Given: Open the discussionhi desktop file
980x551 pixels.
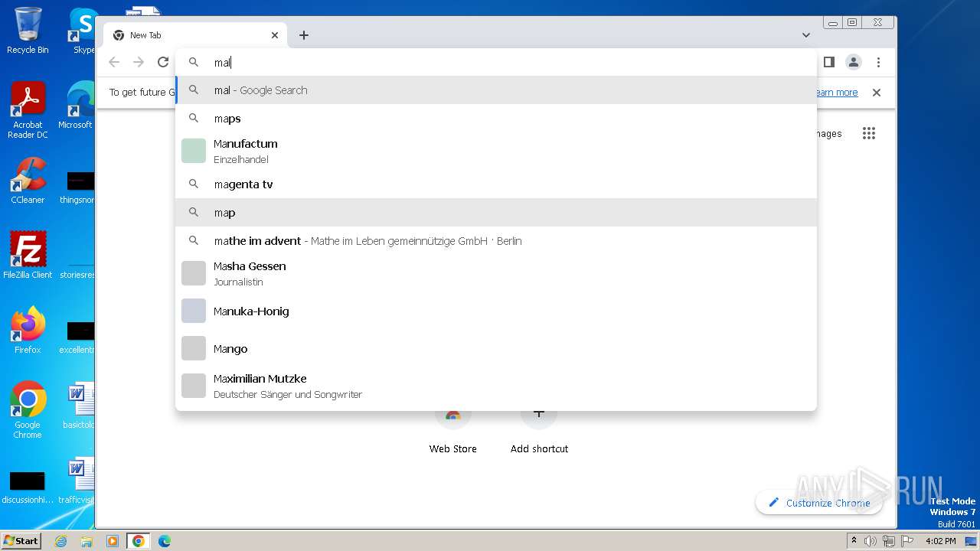Looking at the screenshot, I should click(x=28, y=487).
